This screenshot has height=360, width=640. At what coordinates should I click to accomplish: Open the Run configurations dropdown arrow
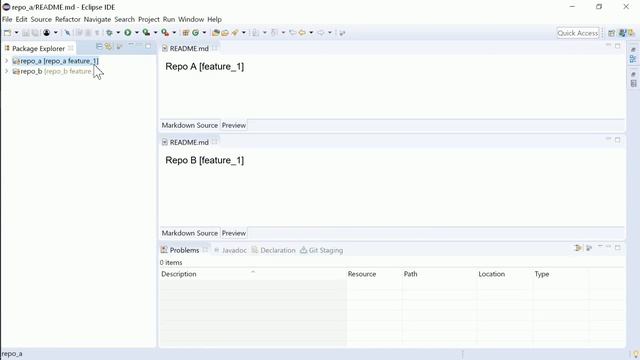click(137, 33)
